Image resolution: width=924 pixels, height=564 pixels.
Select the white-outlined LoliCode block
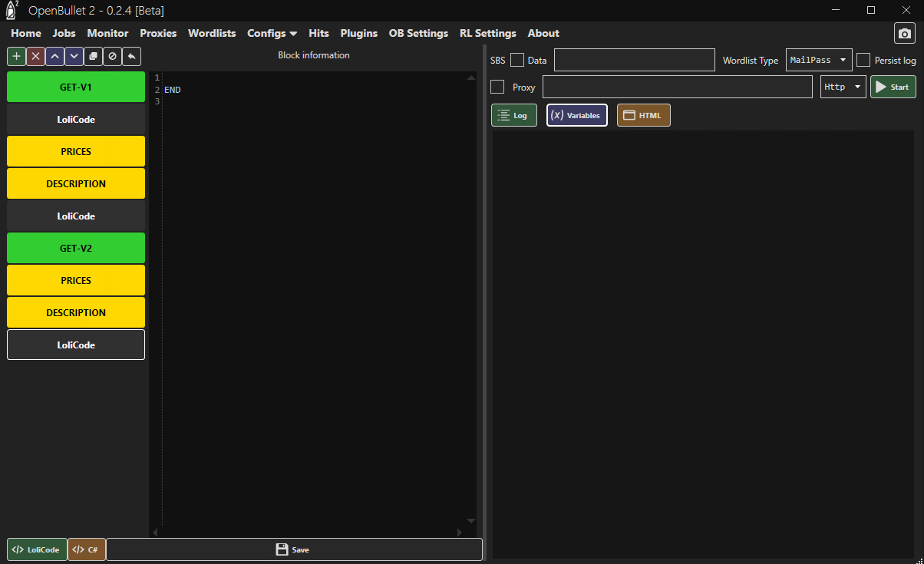pos(76,345)
